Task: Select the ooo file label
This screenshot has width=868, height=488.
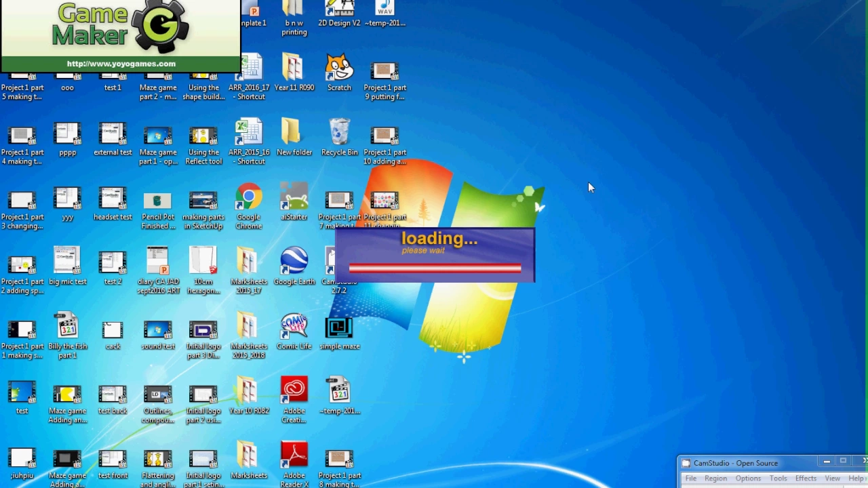Action: [x=67, y=87]
